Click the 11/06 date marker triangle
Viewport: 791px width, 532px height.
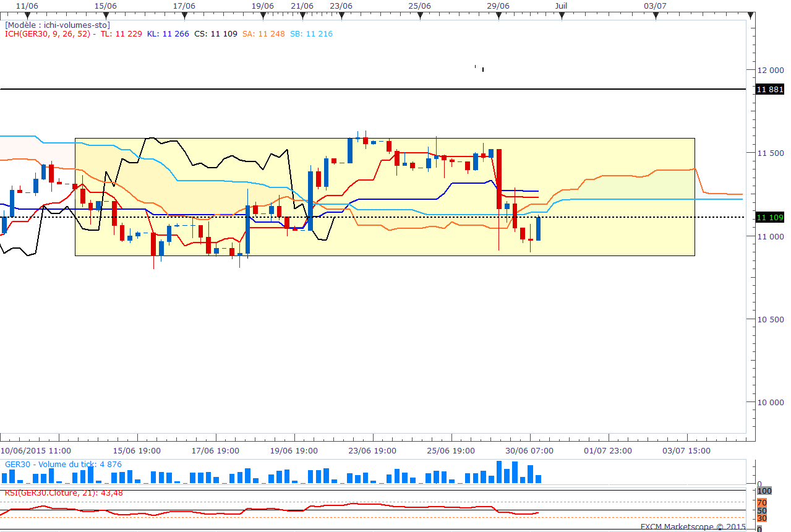[27, 15]
